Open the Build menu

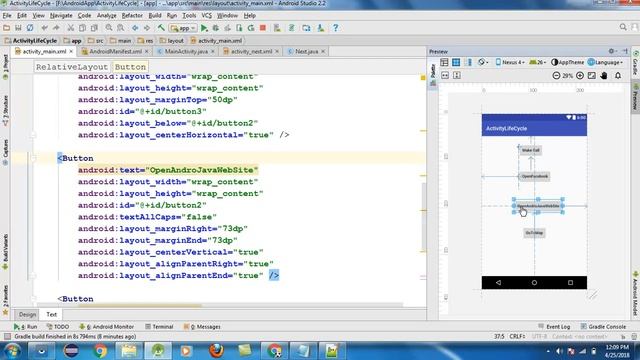point(155,16)
